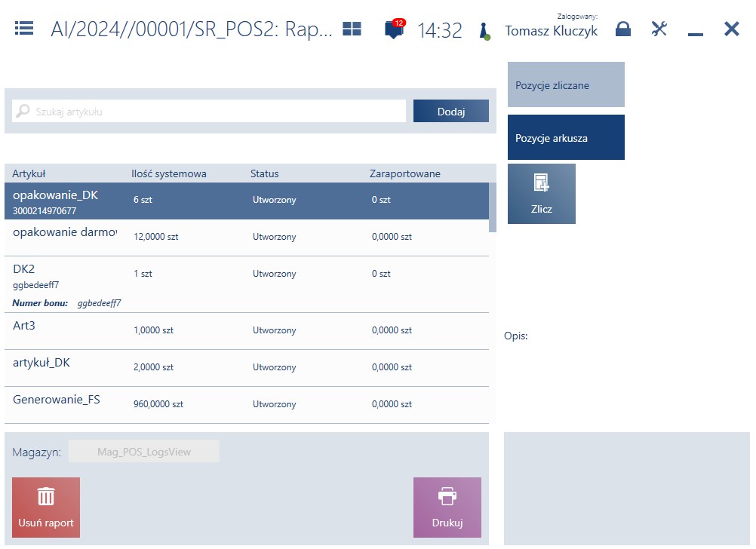Lock the session with padlock icon

[x=623, y=29]
